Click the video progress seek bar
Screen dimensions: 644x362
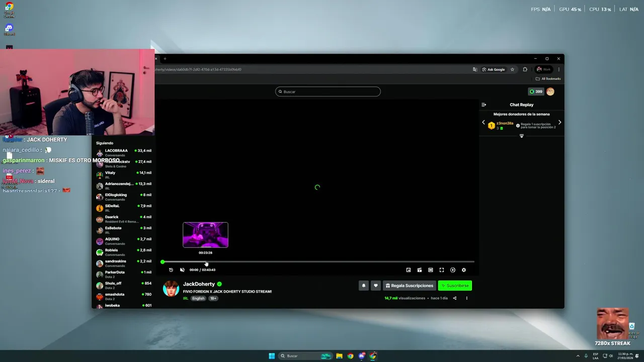click(318, 262)
